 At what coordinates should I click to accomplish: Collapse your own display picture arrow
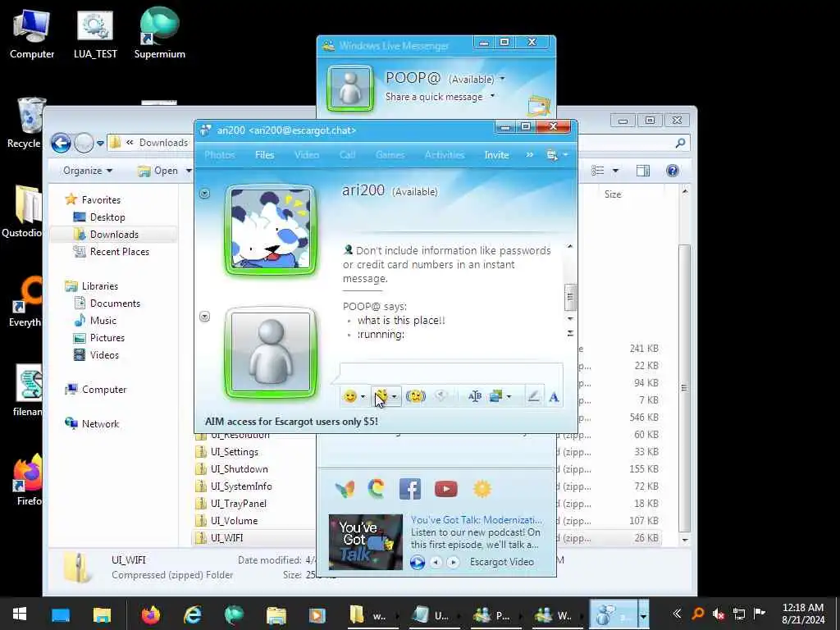pyautogui.click(x=204, y=317)
